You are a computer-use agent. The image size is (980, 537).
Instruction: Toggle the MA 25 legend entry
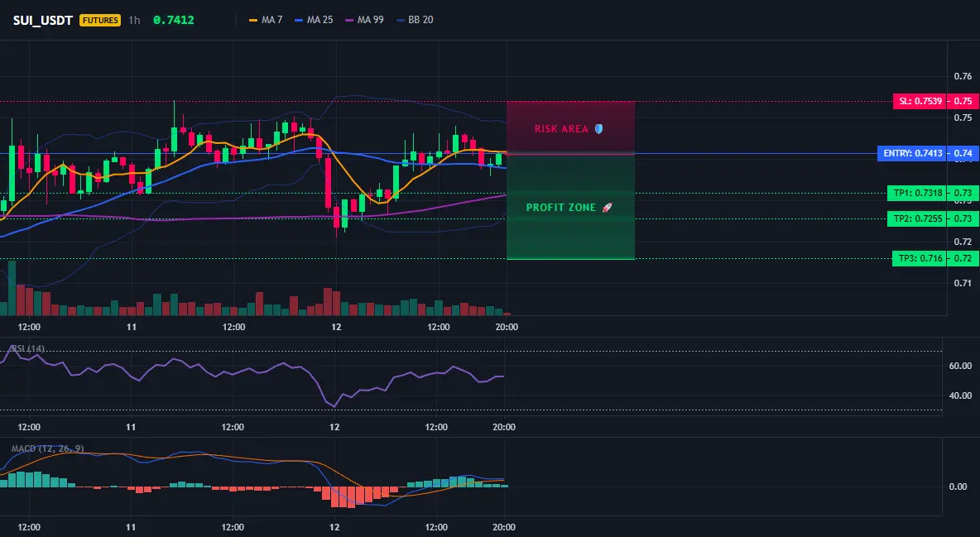point(314,20)
